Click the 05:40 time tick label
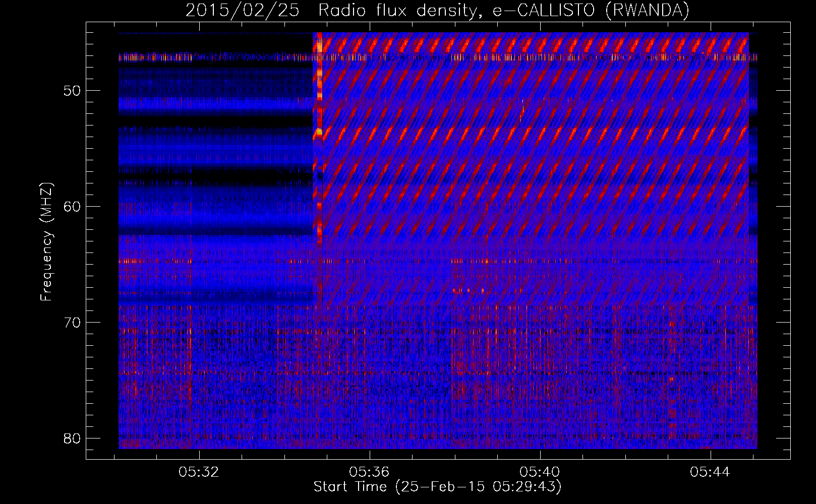Viewport: 816px width, 504px height. [540, 472]
